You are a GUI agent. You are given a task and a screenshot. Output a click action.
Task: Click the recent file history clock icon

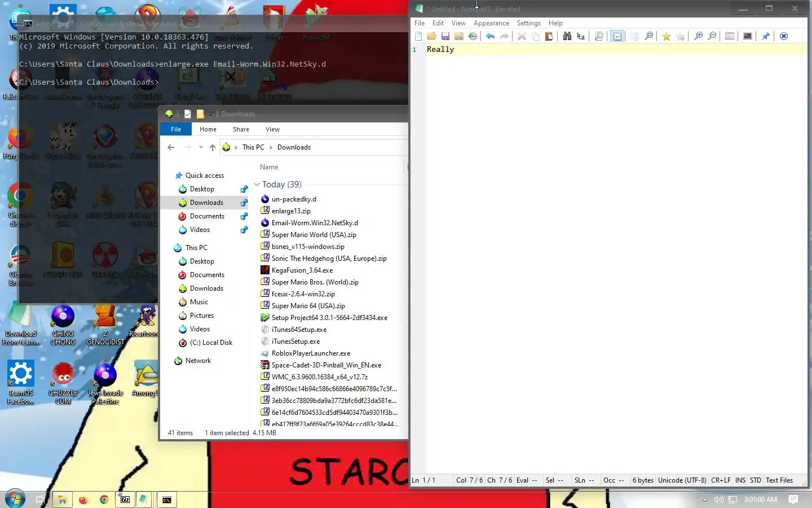tap(473, 36)
